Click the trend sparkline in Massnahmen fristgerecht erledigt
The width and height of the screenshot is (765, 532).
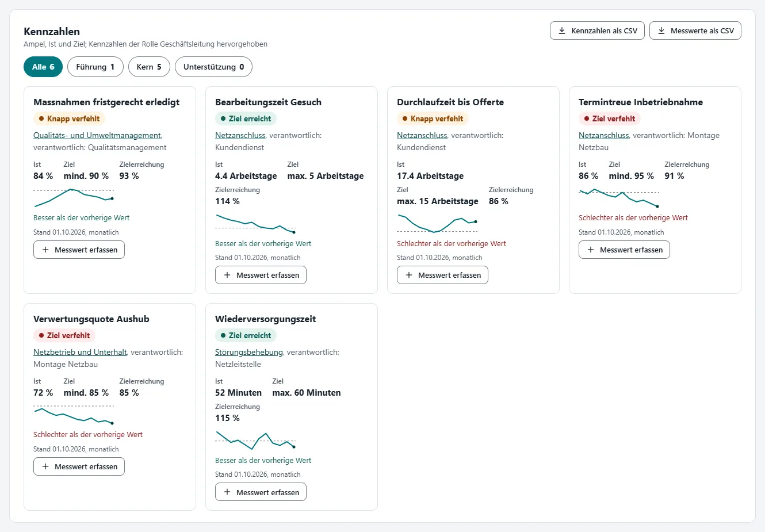pyautogui.click(x=74, y=197)
